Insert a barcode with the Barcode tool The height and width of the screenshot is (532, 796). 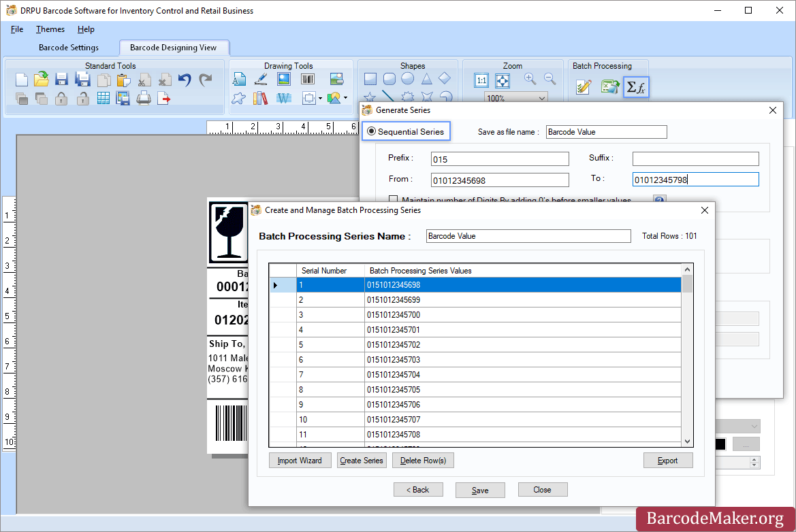point(308,79)
